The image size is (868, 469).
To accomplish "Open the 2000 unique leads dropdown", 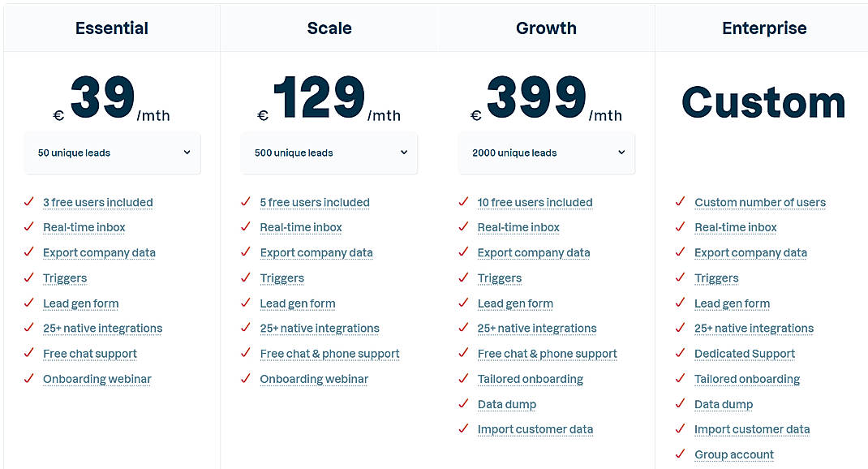I will [546, 153].
